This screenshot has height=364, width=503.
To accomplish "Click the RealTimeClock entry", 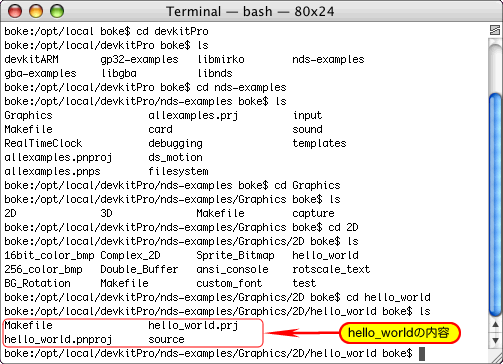I will point(43,143).
